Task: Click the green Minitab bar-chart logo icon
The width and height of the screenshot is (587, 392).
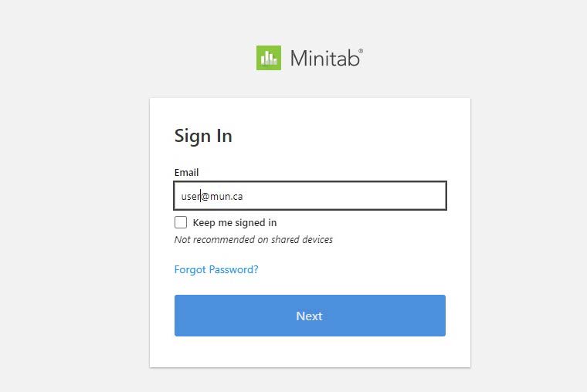Action: pos(269,58)
